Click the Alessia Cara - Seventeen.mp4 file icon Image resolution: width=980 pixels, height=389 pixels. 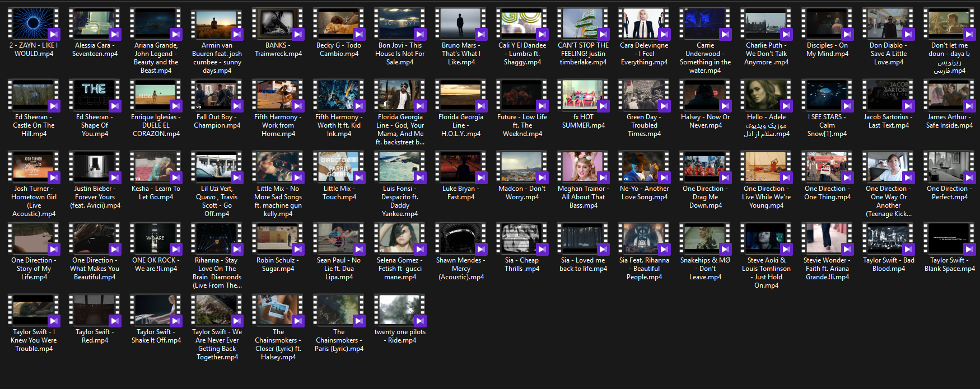[x=95, y=24]
